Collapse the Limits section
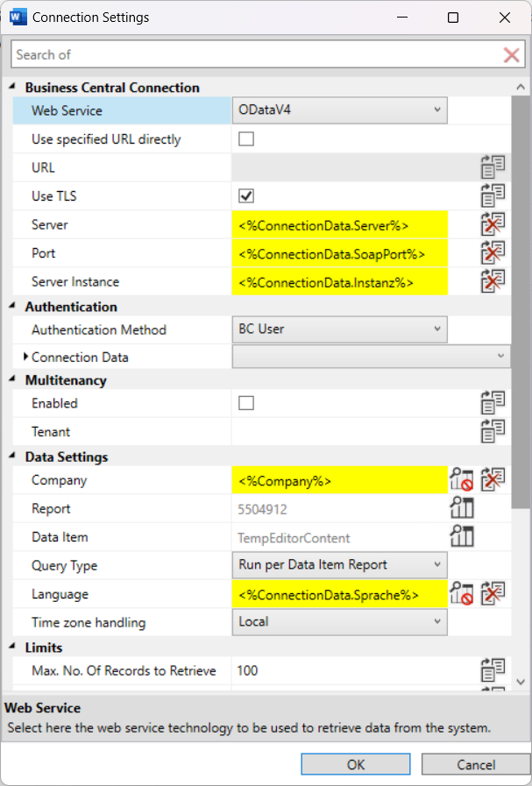 (x=12, y=647)
